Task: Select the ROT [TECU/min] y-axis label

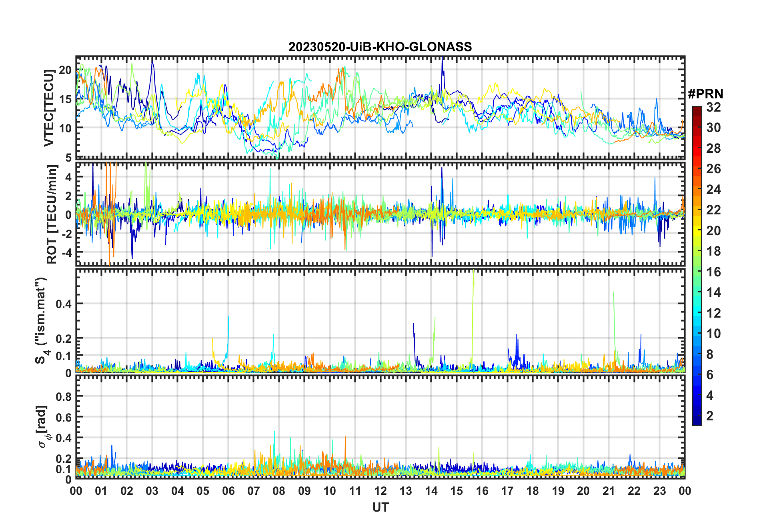Action: pos(52,214)
